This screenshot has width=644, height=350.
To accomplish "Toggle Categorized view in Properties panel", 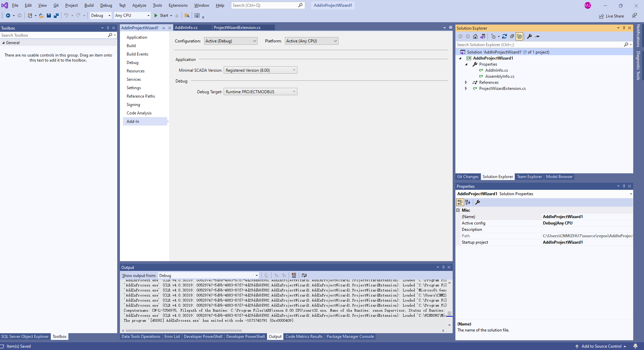I will coord(460,202).
